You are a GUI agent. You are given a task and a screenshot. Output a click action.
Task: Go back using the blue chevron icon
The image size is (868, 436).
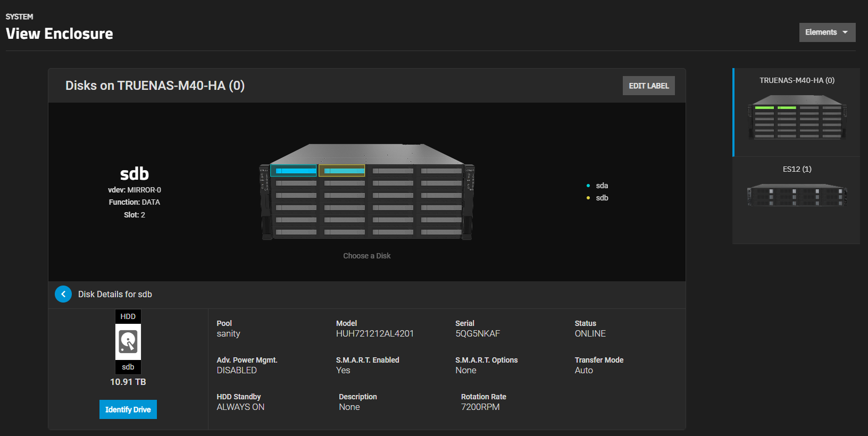(63, 294)
